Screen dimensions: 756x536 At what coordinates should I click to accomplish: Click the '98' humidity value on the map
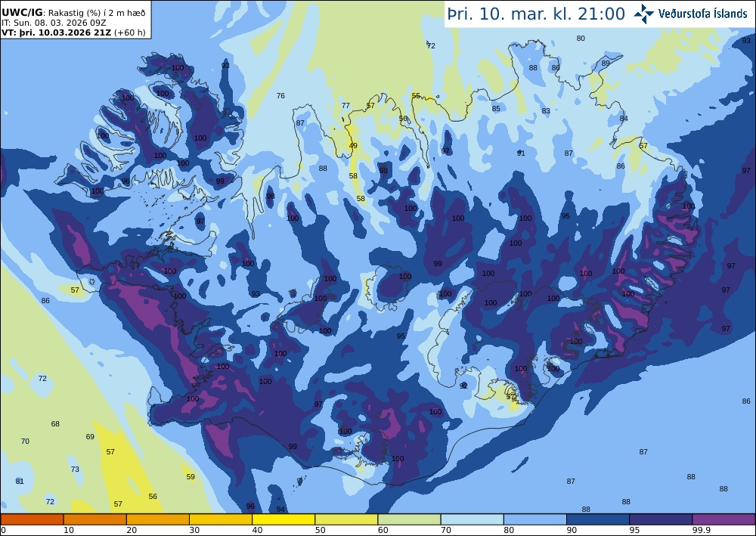coord(271,196)
